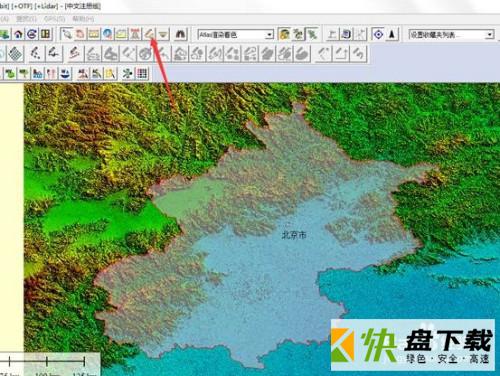The image size is (500, 376).
Task: Select the diamond grid icon in second row
Action: point(15,54)
